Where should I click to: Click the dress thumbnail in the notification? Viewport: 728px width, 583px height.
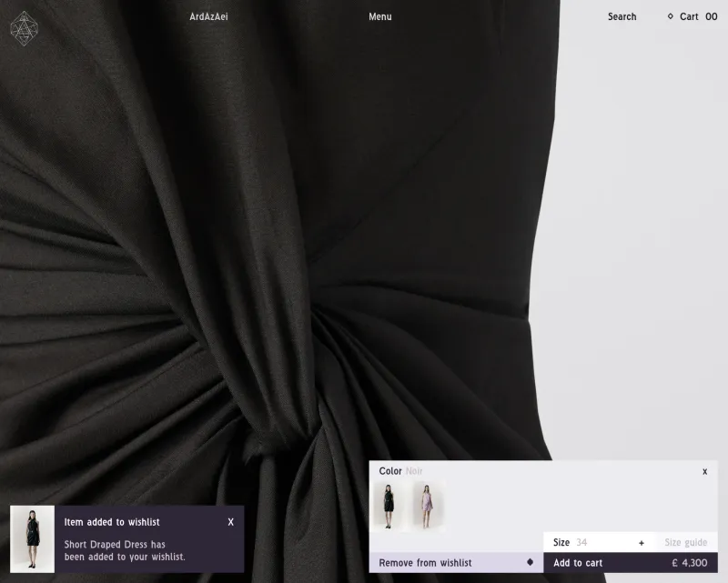32,539
